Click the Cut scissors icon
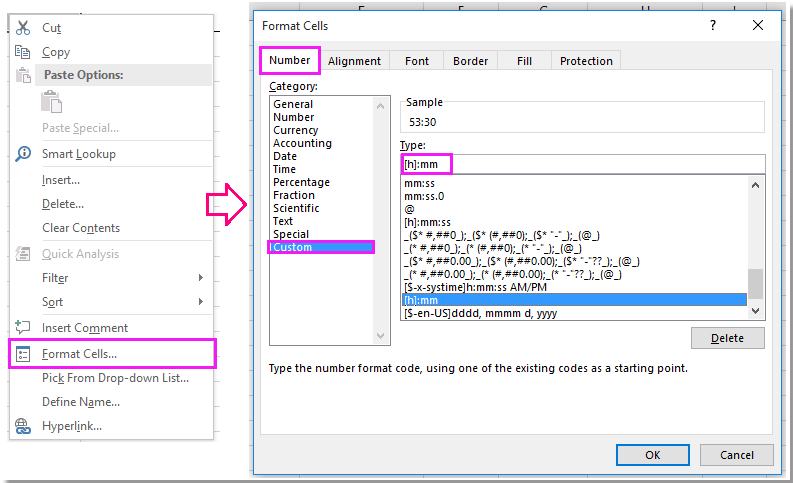 pos(24,28)
